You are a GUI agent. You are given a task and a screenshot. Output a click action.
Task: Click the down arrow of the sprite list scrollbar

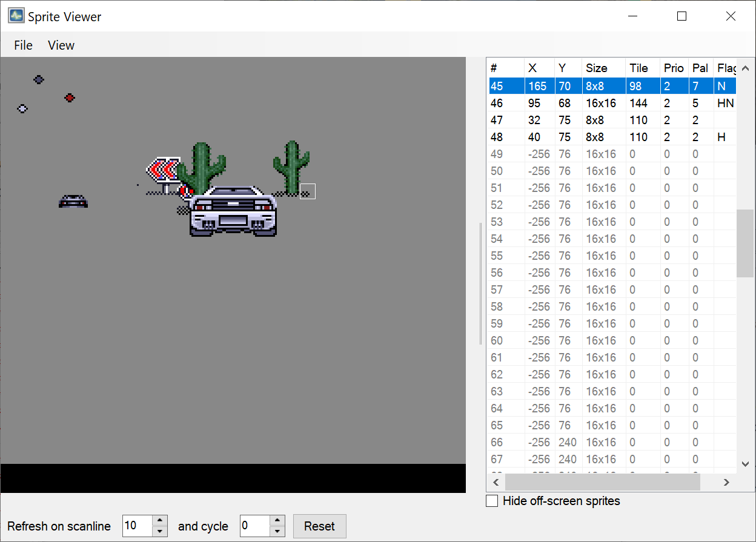pyautogui.click(x=744, y=463)
